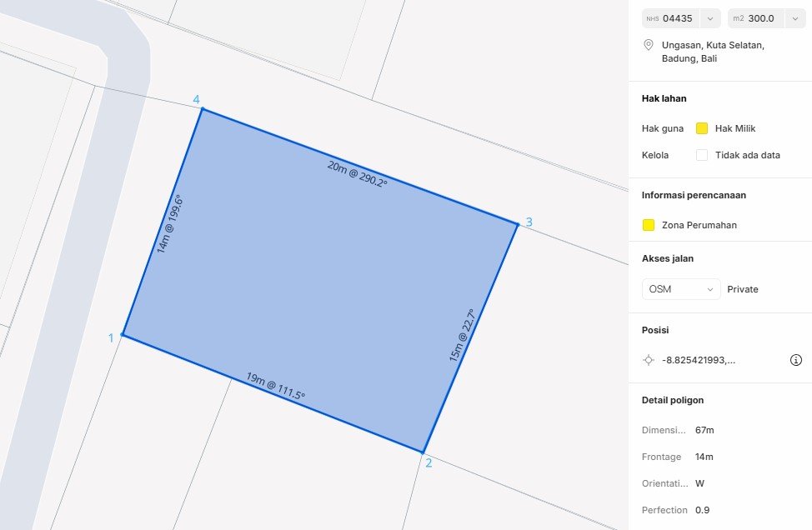This screenshot has width=812, height=530.
Task: Click the NHS 04435 value field
Action: pos(677,18)
